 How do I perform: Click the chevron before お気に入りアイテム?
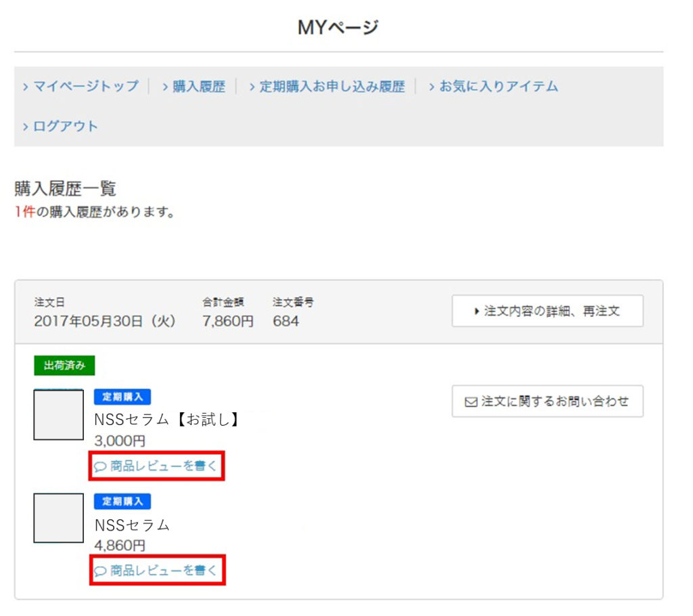(431, 87)
